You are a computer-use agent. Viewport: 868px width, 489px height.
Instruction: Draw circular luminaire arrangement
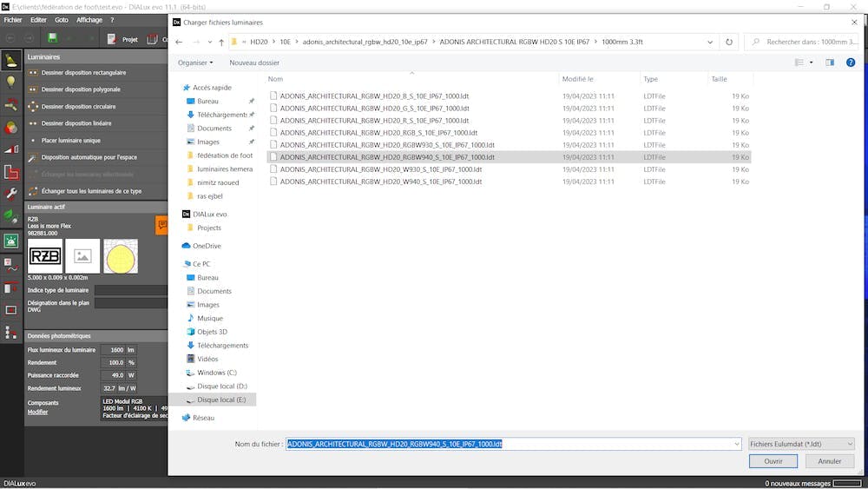(x=78, y=106)
